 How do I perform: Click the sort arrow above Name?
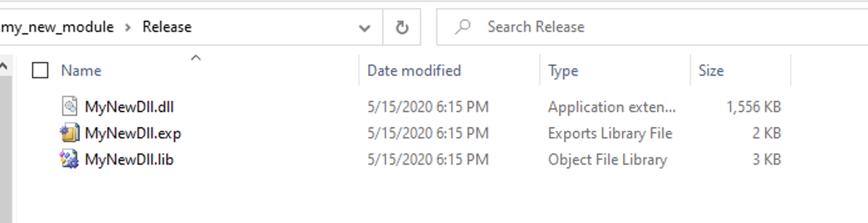click(196, 58)
